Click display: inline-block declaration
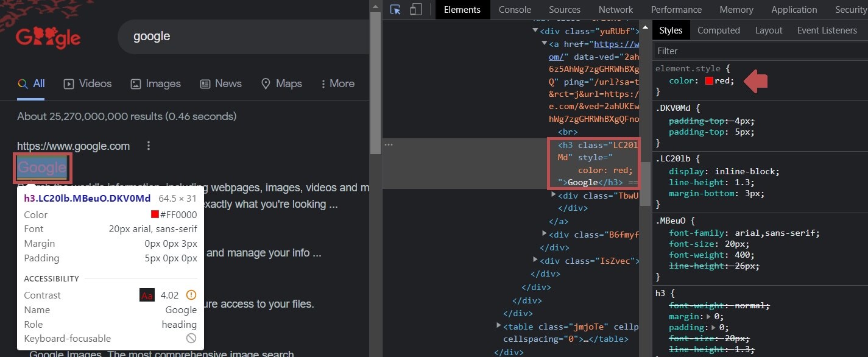The height and width of the screenshot is (357, 868). pos(724,172)
